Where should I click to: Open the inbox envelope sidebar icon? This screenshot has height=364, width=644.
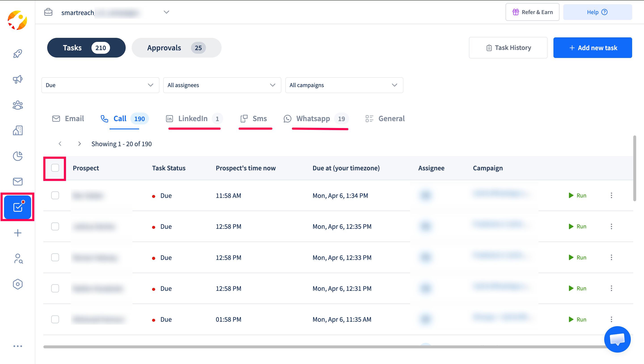17,182
